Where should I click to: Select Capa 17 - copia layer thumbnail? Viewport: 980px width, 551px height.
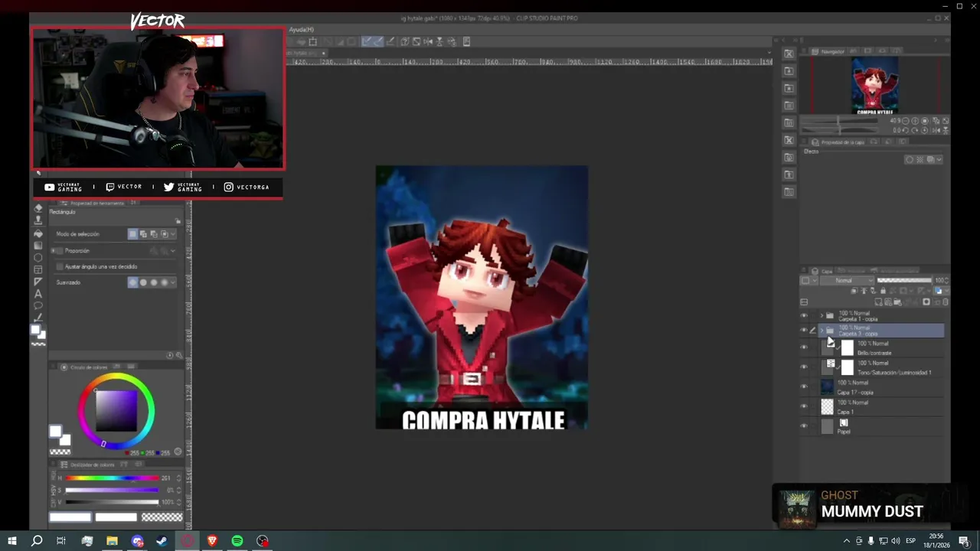pyautogui.click(x=827, y=387)
